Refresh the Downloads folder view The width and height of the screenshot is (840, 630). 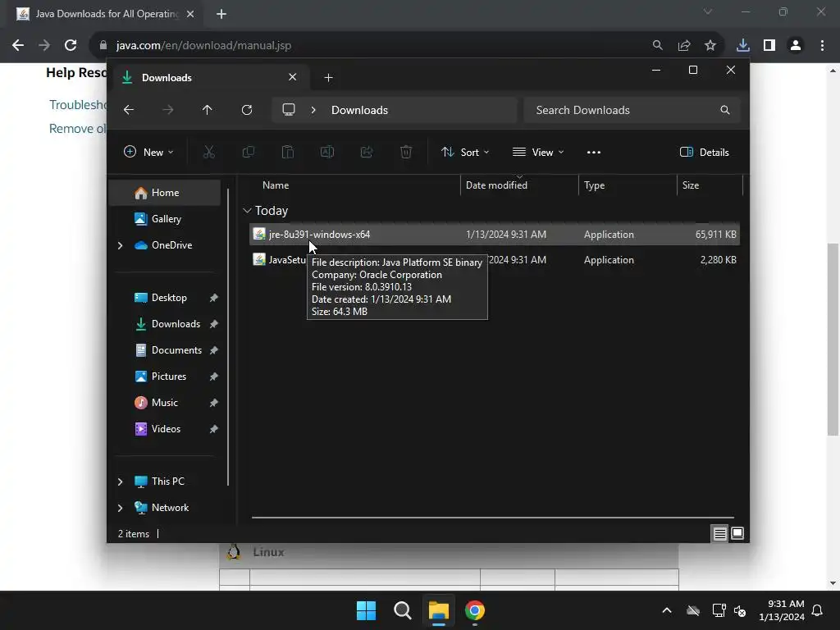click(x=247, y=110)
